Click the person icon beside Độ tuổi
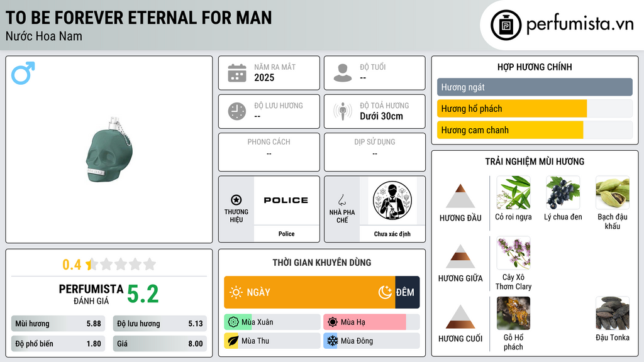Screen dimensions: 644x362 343,73
